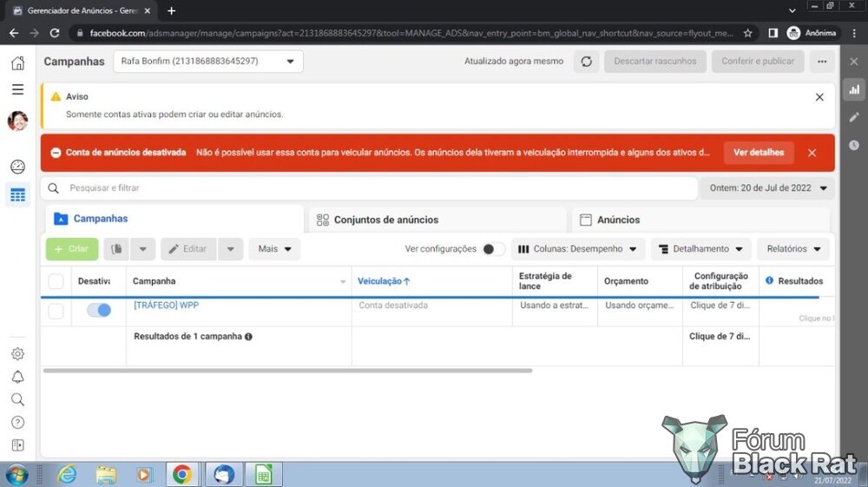
Task: Open the notifications bell icon
Action: [17, 377]
